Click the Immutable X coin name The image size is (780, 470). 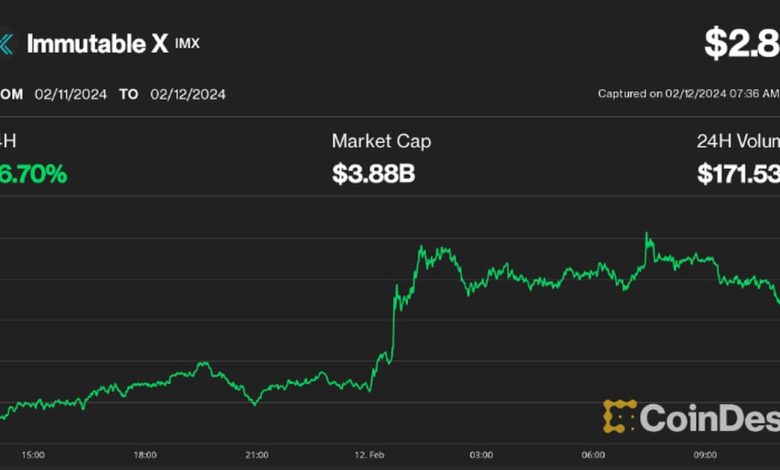(97, 44)
